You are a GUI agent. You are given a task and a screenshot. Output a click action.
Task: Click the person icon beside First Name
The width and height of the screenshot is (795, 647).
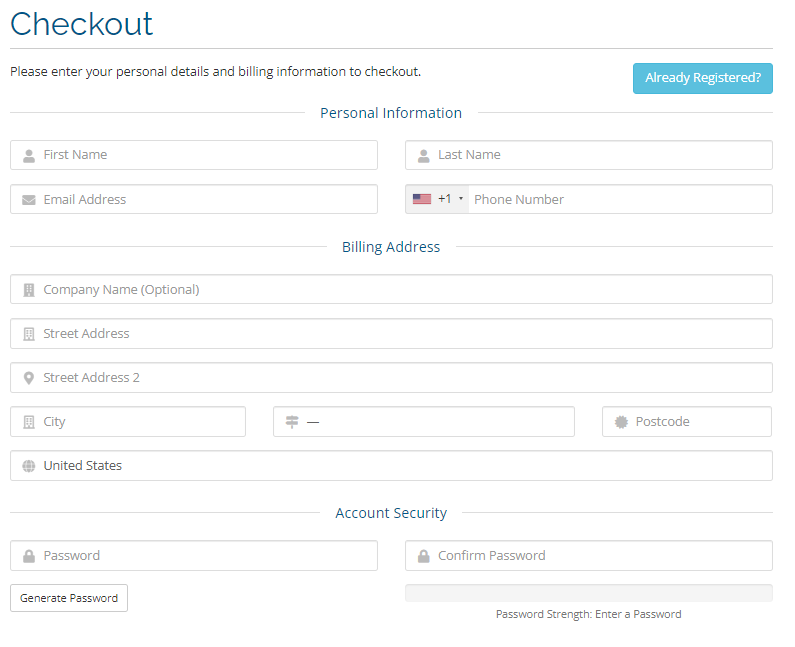pos(29,156)
